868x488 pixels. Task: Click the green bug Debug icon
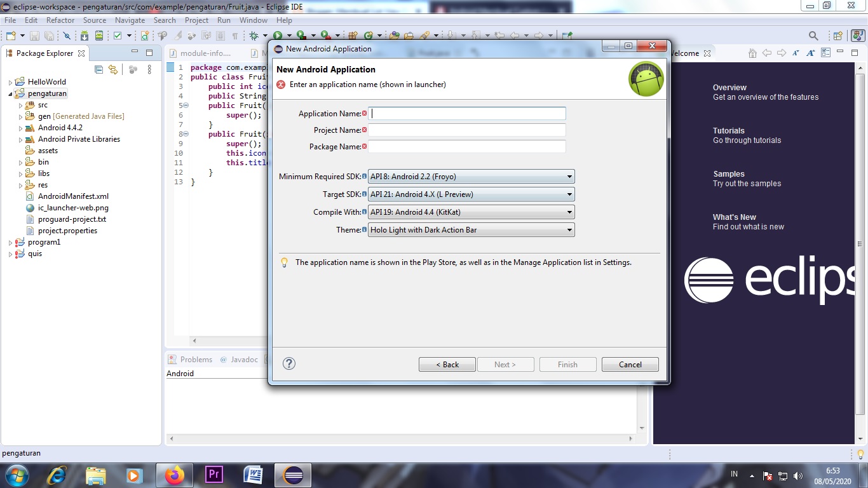[x=254, y=36]
